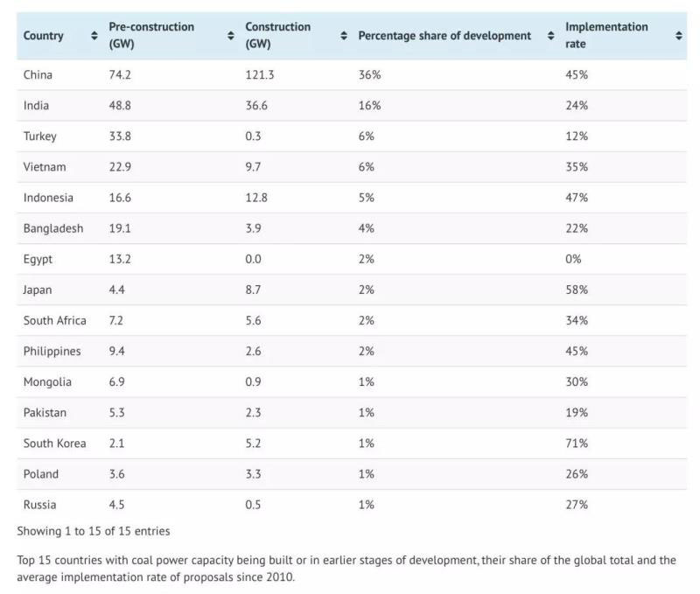Click sort arrows for Construction (GW) column
This screenshot has width=700, height=594.
344,36
